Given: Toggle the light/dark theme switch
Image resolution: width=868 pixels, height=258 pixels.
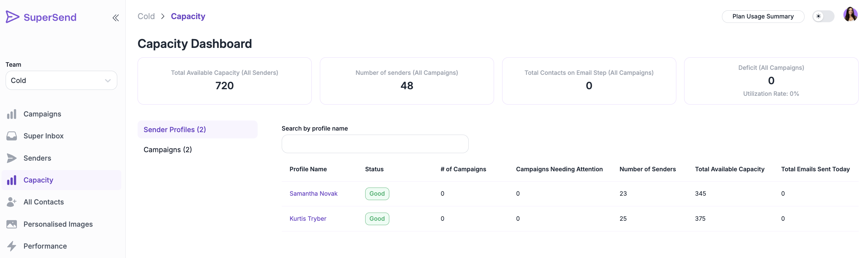Looking at the screenshot, I should pos(823,16).
